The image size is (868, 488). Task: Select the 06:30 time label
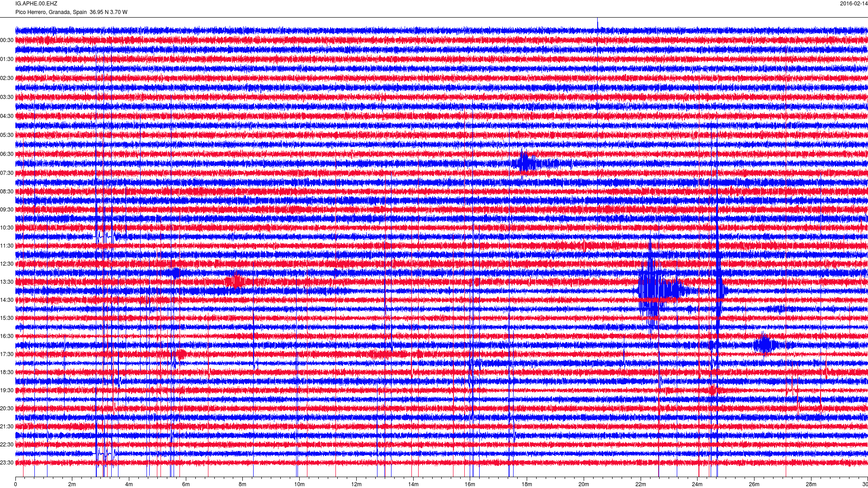(7, 154)
